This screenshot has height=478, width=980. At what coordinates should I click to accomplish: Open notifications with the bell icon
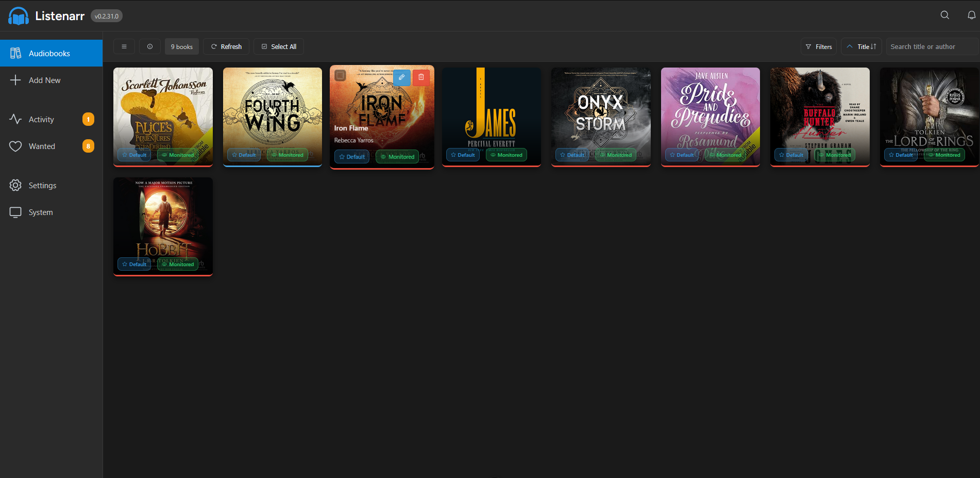pyautogui.click(x=971, y=15)
